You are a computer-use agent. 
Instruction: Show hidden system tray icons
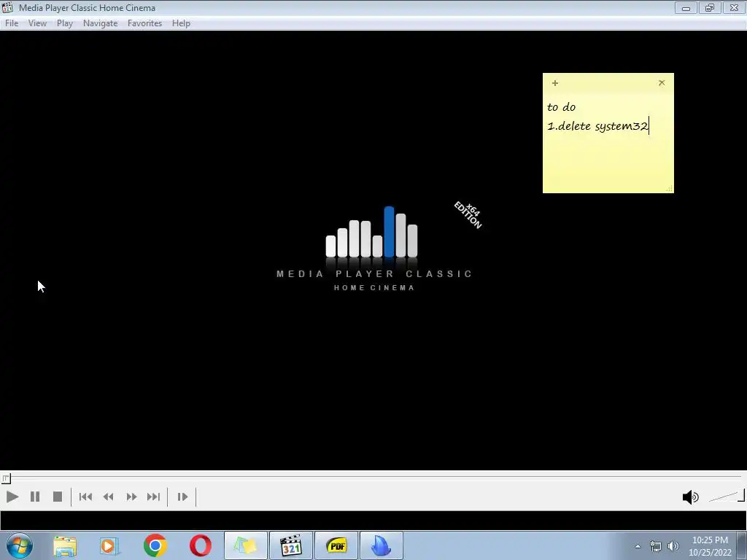(x=638, y=546)
